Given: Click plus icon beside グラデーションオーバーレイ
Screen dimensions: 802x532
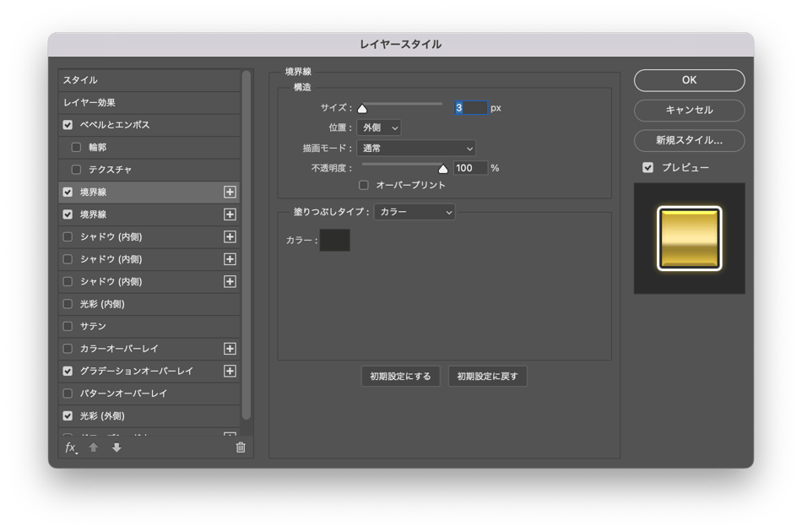Looking at the screenshot, I should (x=230, y=371).
